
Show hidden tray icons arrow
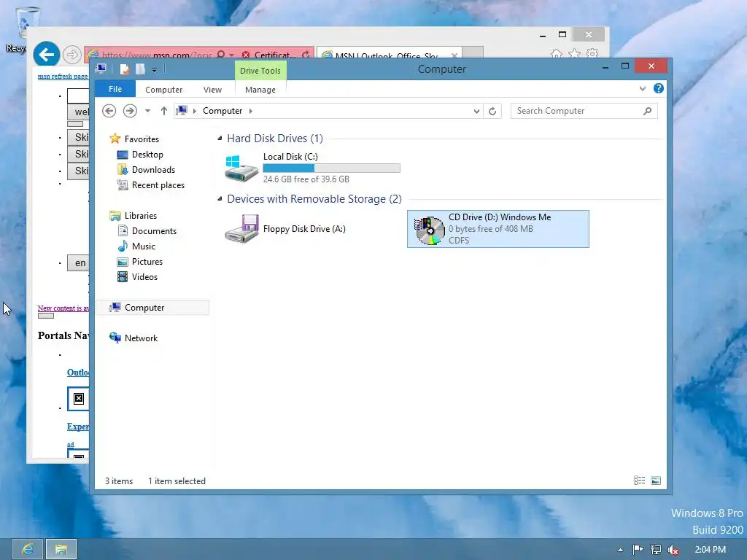620,550
